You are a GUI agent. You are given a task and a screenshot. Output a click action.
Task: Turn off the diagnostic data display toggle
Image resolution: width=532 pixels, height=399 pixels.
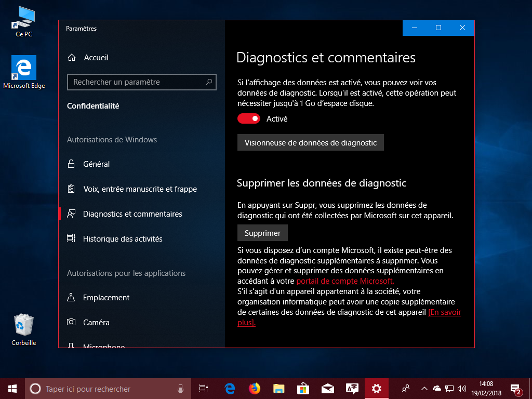[249, 119]
